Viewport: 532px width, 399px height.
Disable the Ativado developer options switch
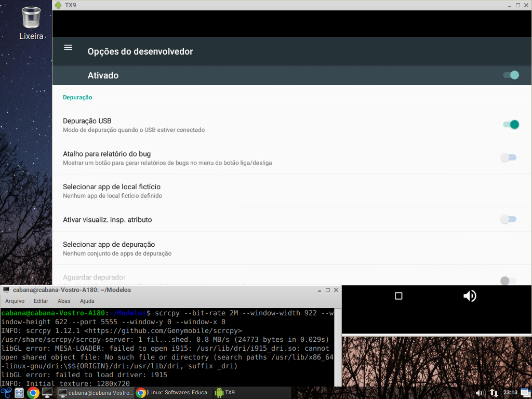point(511,75)
